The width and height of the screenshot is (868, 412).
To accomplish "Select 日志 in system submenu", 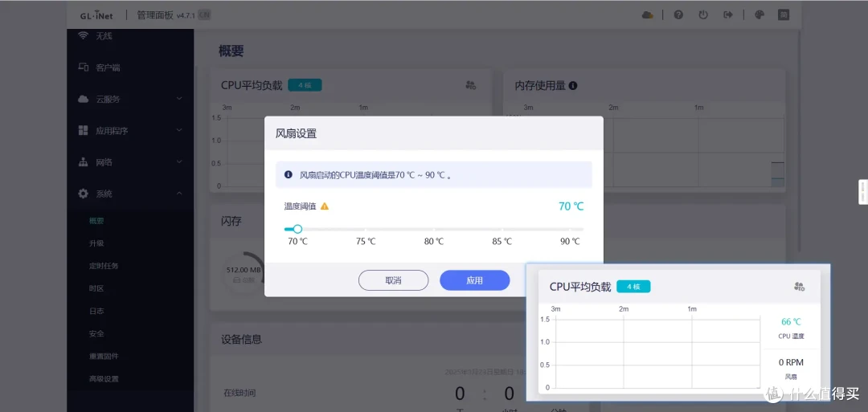I will tap(96, 312).
